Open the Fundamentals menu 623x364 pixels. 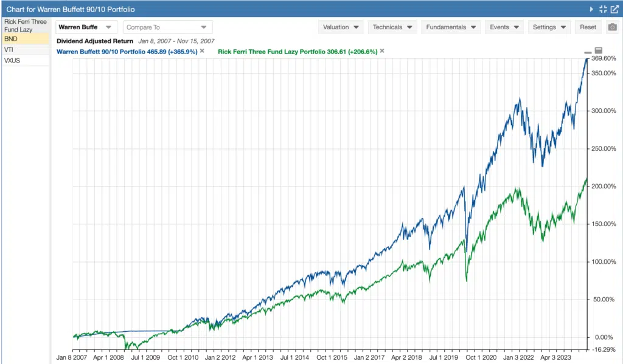pyautogui.click(x=450, y=27)
